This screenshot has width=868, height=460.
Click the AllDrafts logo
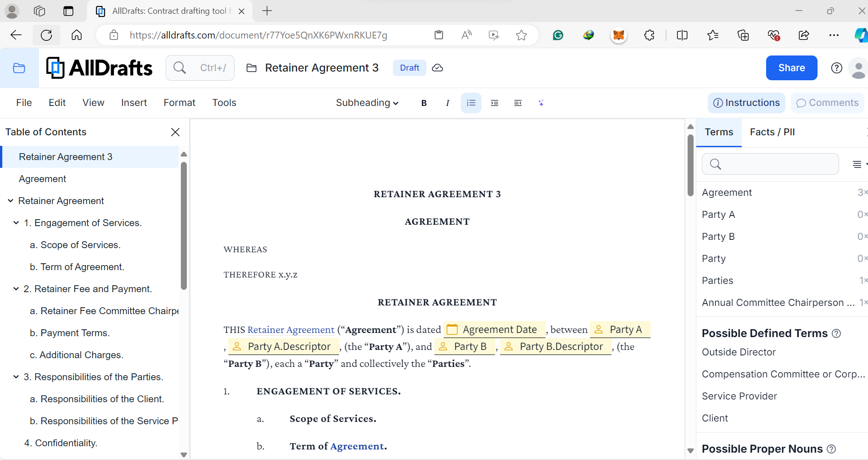[99, 68]
